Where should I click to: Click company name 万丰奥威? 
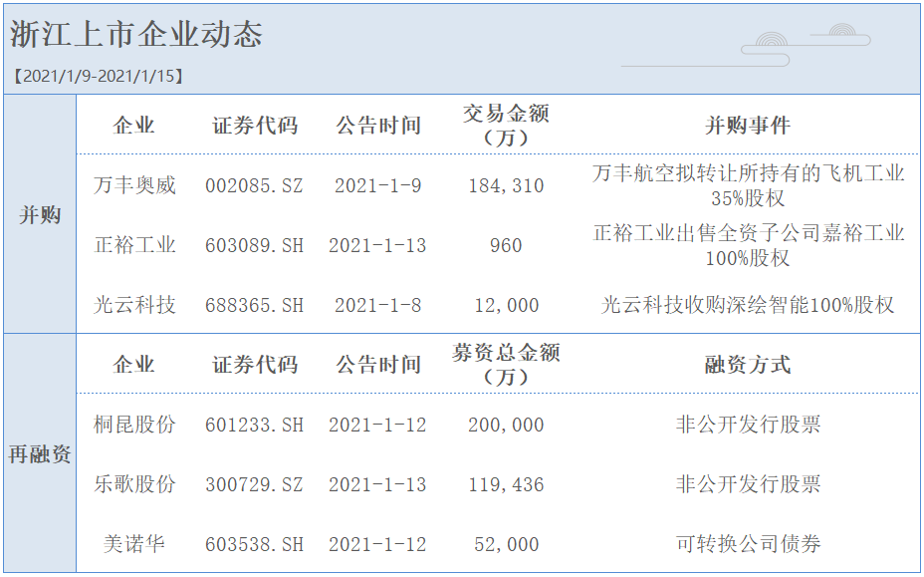tap(134, 185)
